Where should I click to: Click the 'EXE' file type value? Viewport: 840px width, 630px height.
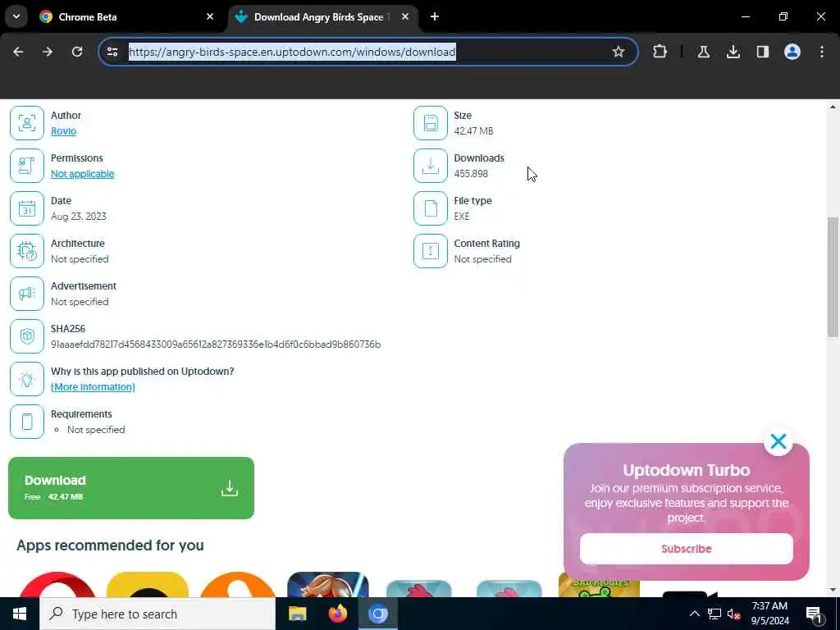pos(462,216)
